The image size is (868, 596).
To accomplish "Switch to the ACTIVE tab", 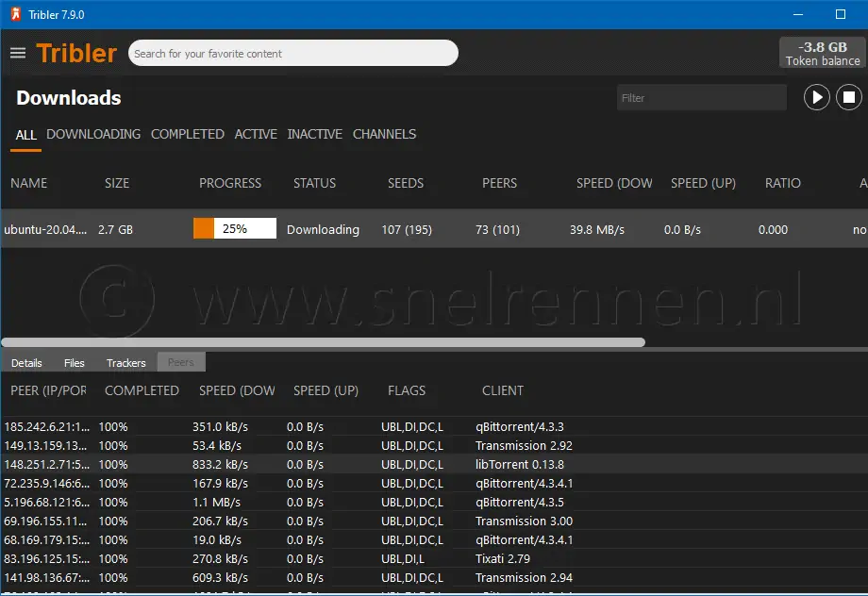I will pyautogui.click(x=255, y=135).
